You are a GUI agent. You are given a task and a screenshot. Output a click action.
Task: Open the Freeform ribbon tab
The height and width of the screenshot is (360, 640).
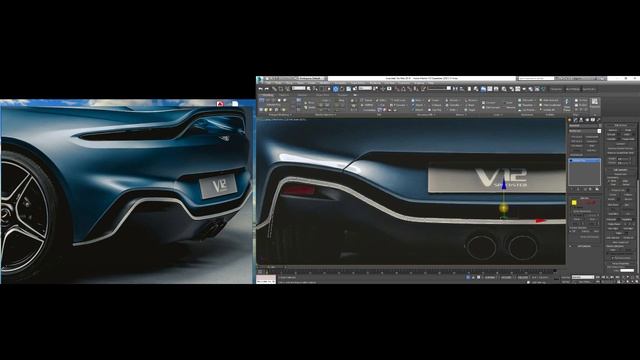pos(284,95)
